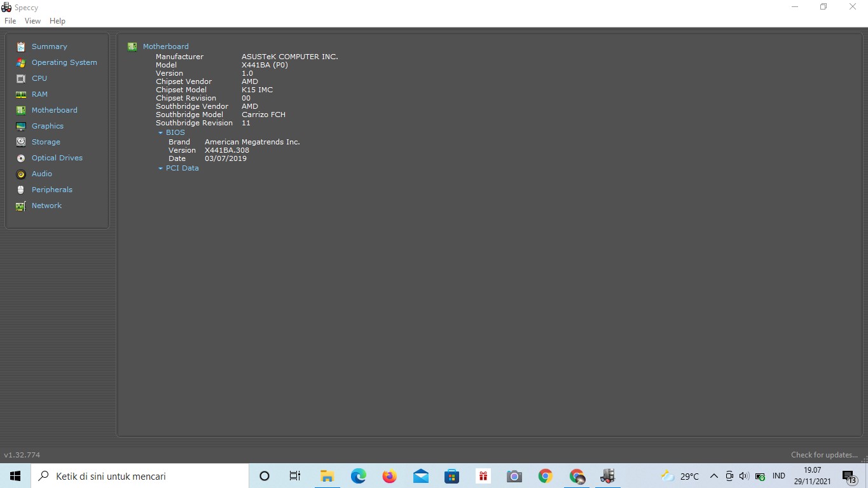Viewport: 868px width, 488px height.
Task: Select BIOS date 03/07/2019
Action: click(226, 158)
